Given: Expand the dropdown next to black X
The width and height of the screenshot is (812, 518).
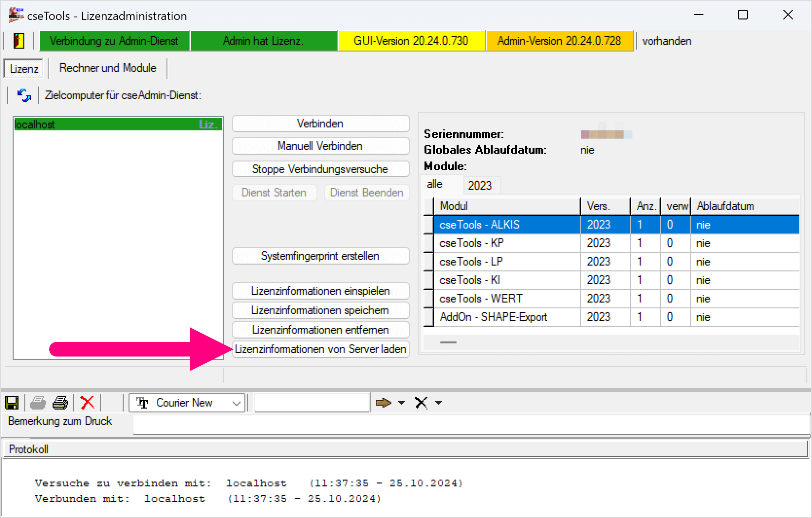Looking at the screenshot, I should [439, 403].
